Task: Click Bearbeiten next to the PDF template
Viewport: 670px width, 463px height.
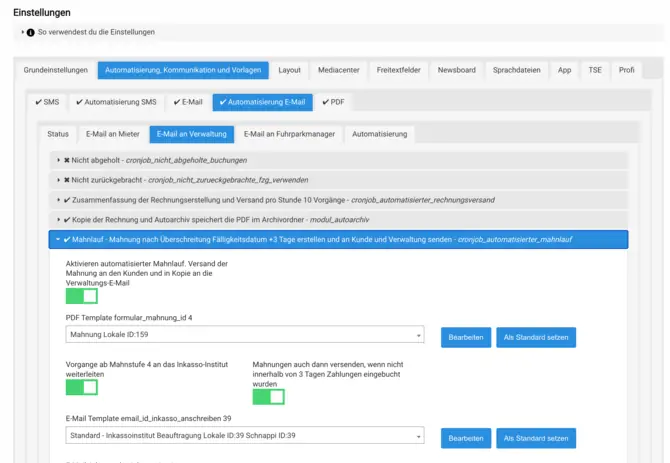Action: click(466, 337)
